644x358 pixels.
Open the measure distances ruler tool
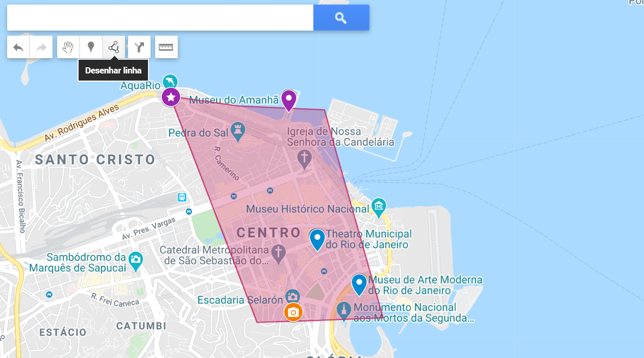(166, 47)
